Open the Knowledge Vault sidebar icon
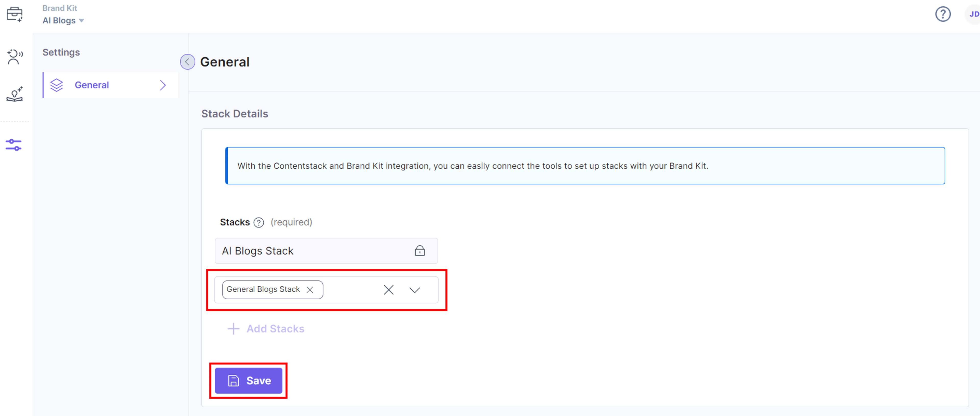Screen dimensions: 980x416 point(15,94)
